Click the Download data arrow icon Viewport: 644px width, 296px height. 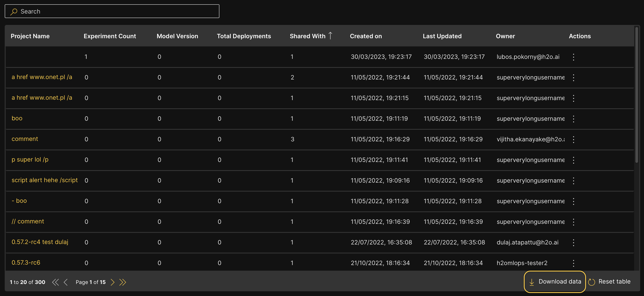point(532,282)
